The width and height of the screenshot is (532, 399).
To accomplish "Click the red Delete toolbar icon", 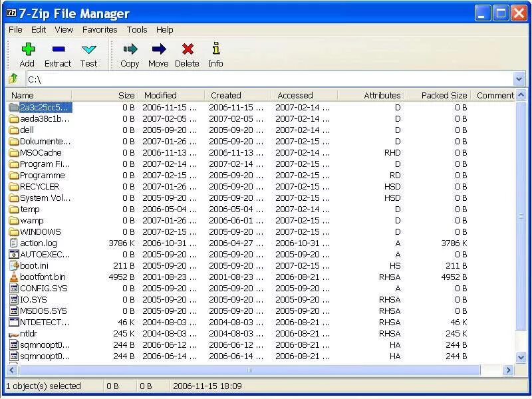I will [188, 49].
